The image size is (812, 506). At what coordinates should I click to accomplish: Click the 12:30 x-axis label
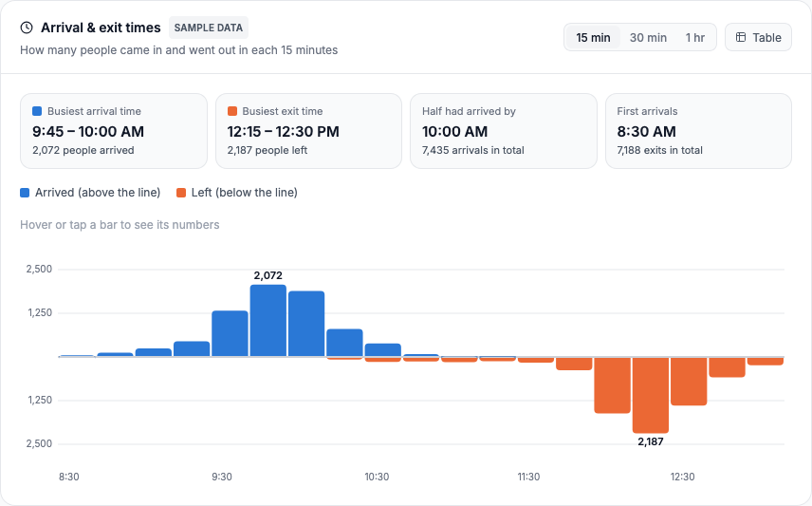pyautogui.click(x=682, y=477)
